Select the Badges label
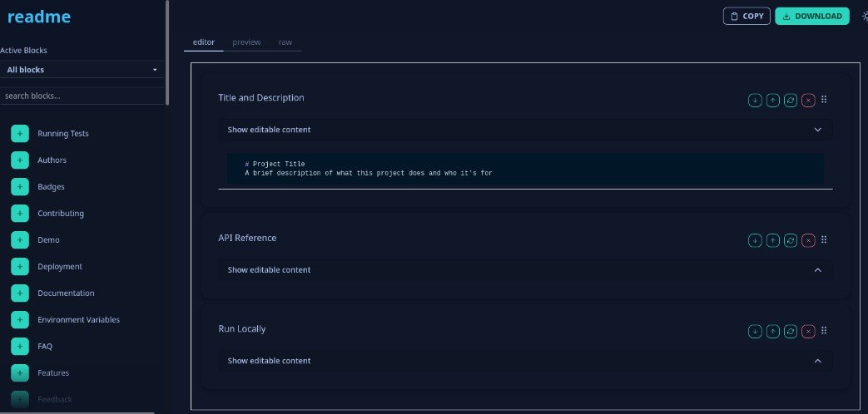Screen dimensions: 868x414 [x=51, y=186]
